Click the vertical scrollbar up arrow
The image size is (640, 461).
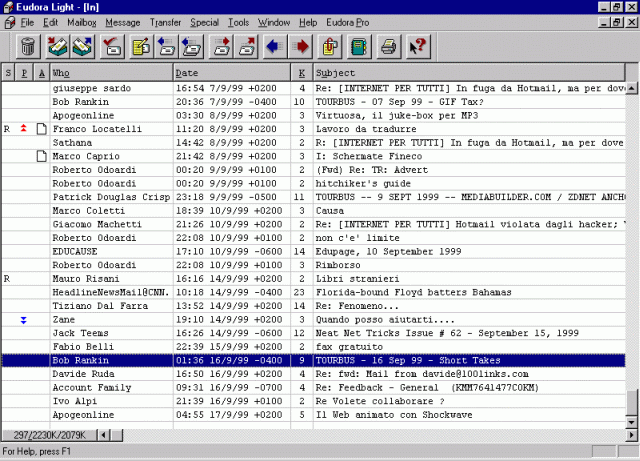point(631,88)
